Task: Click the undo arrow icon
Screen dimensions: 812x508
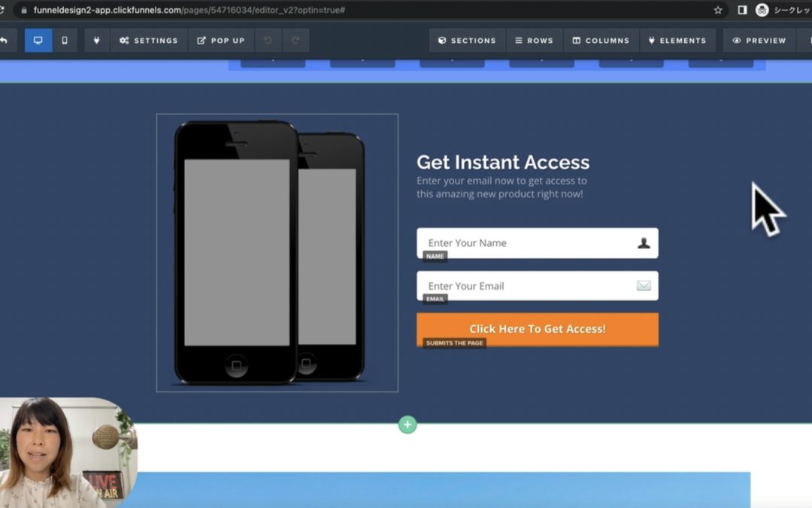Action: 268,41
